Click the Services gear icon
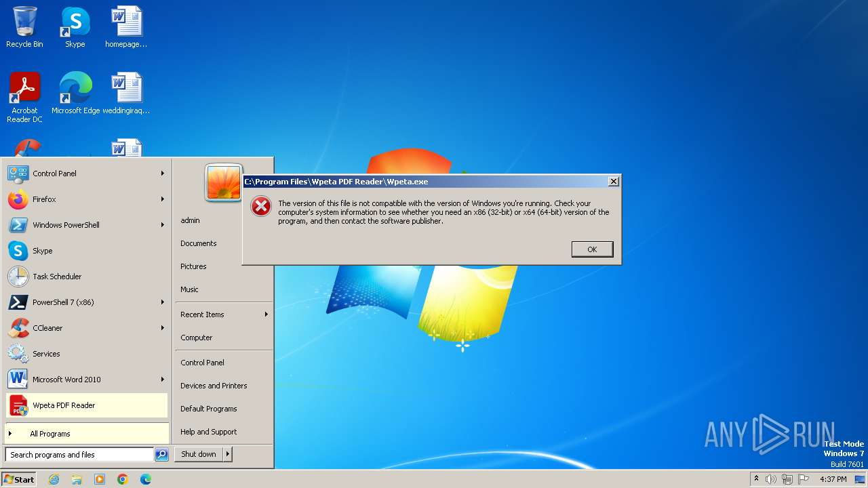 (x=18, y=354)
